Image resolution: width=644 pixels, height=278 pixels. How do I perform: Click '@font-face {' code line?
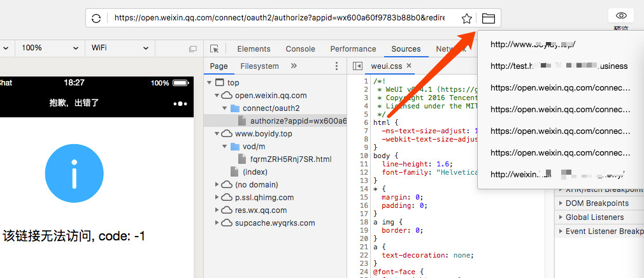click(398, 272)
